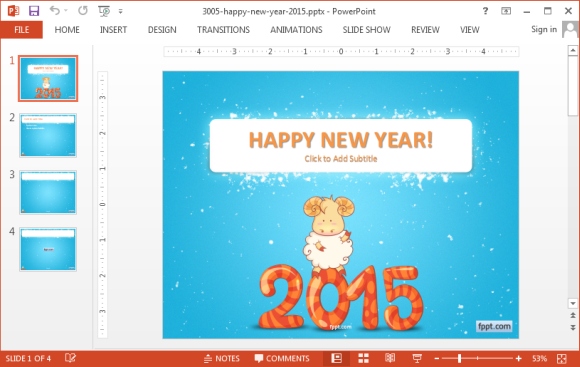
Task: Save the presentation with the floppy icon
Action: pos(34,11)
